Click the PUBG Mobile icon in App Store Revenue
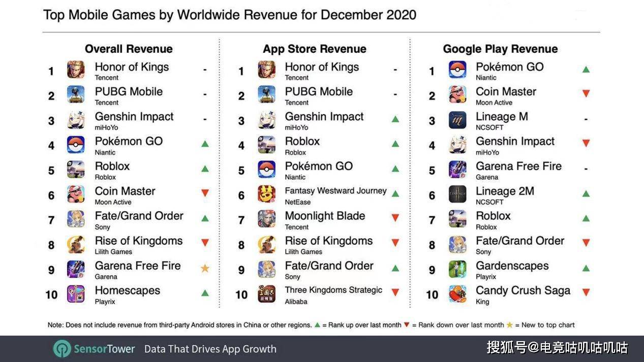The height and width of the screenshot is (362, 644). [x=266, y=94]
